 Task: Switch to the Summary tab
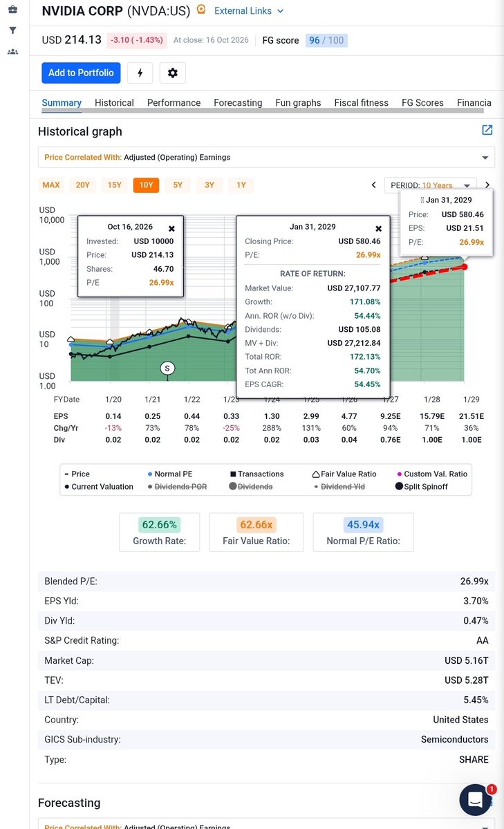(62, 102)
